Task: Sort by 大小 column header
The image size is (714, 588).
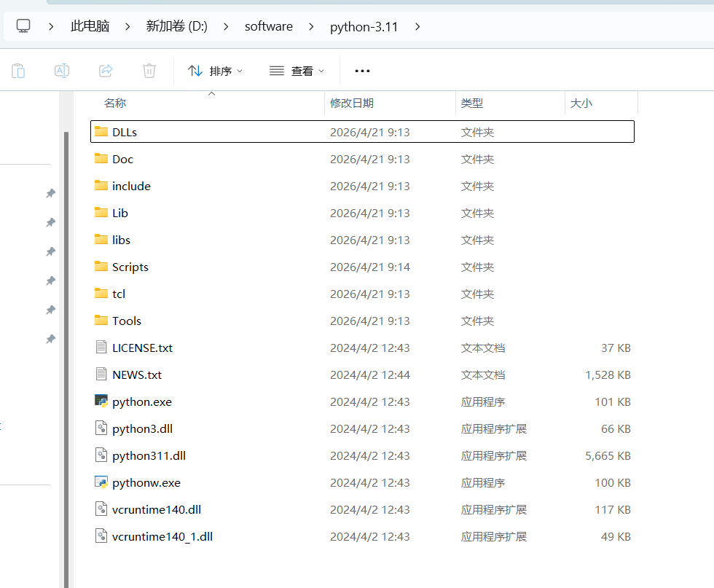Action: 581,103
